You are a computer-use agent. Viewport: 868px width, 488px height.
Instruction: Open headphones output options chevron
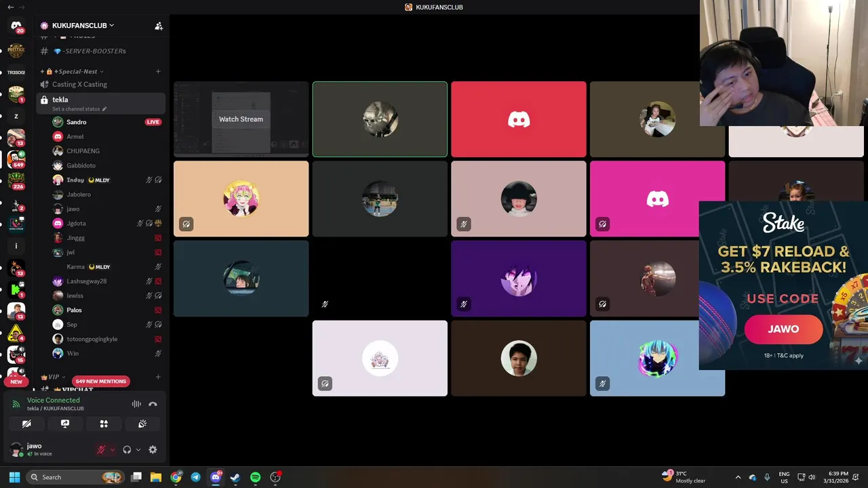138,449
